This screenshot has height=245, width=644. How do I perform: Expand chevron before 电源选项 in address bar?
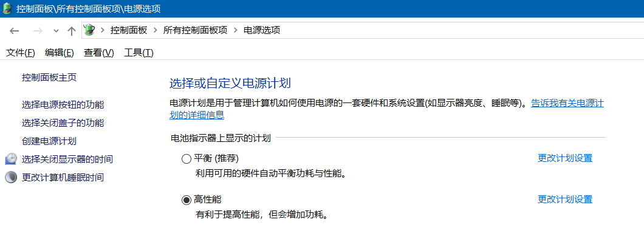point(236,30)
